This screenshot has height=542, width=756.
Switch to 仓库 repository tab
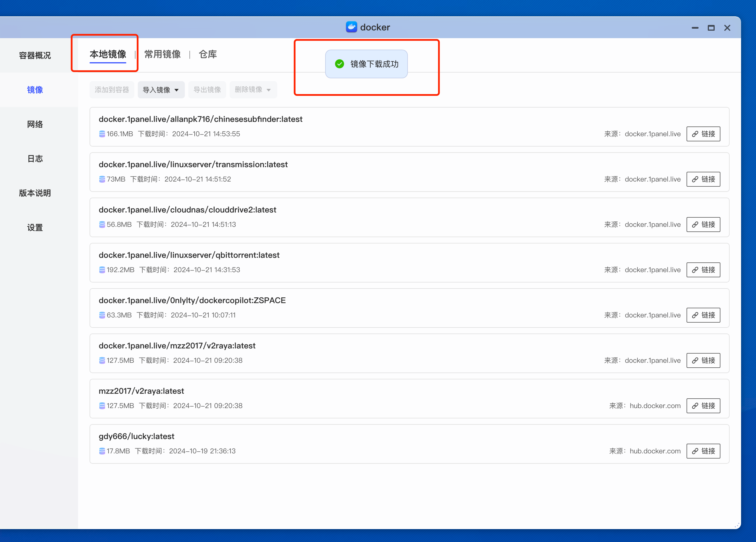point(208,54)
